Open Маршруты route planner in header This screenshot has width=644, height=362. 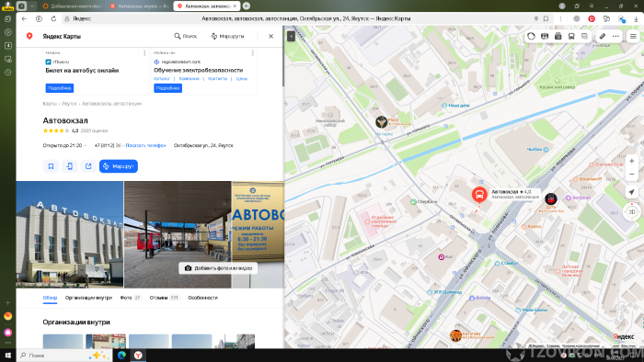(227, 36)
